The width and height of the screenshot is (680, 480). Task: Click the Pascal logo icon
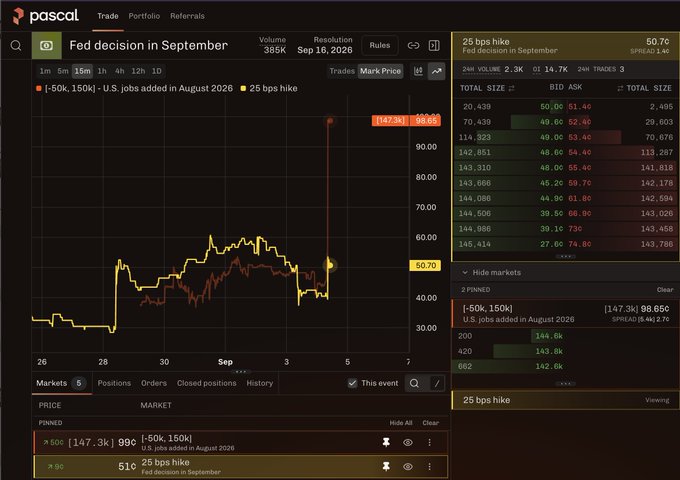click(18, 16)
